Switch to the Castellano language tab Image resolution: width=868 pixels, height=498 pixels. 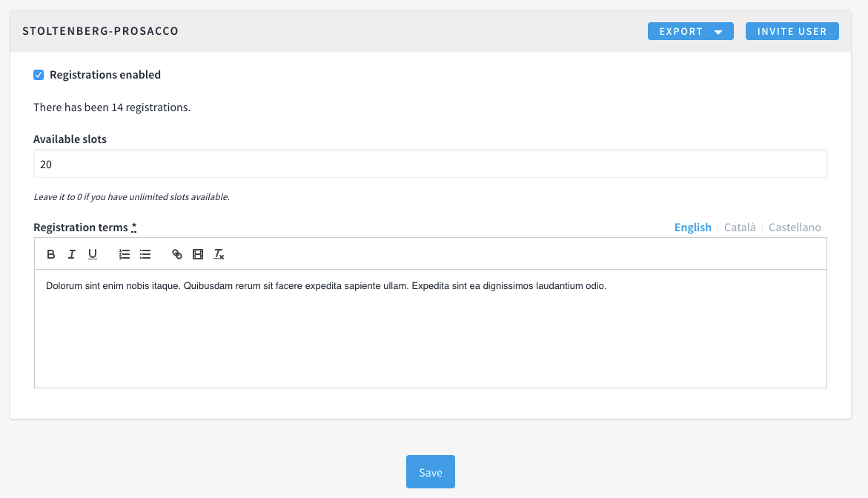(x=795, y=228)
